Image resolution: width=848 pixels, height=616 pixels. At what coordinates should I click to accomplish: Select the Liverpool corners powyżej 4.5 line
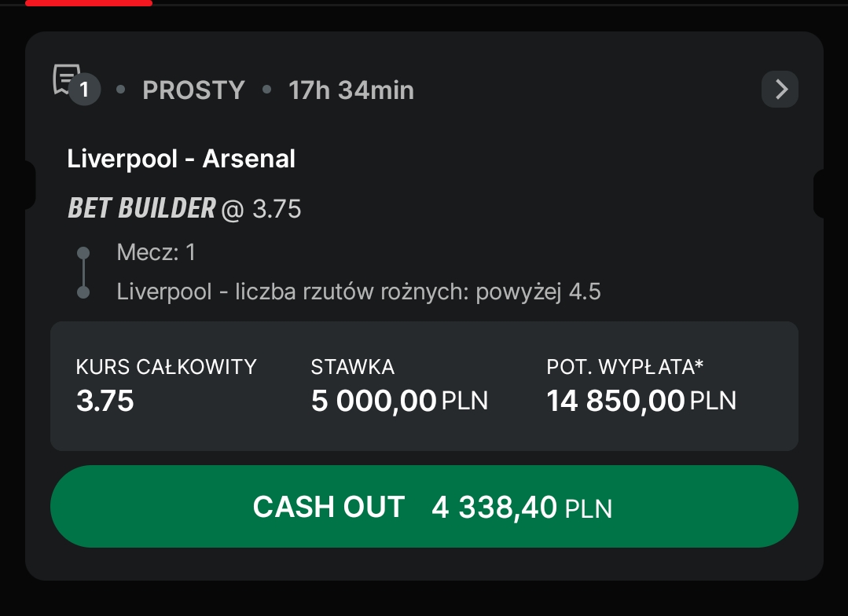click(x=358, y=292)
